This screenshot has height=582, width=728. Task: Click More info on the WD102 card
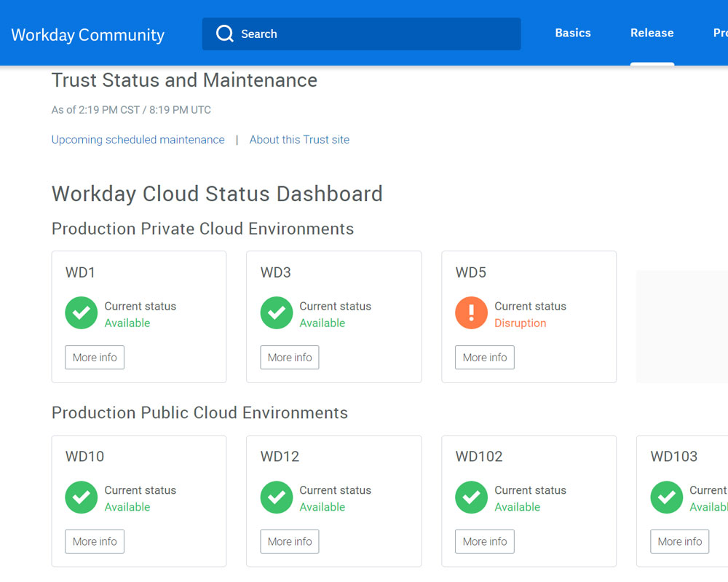(484, 541)
